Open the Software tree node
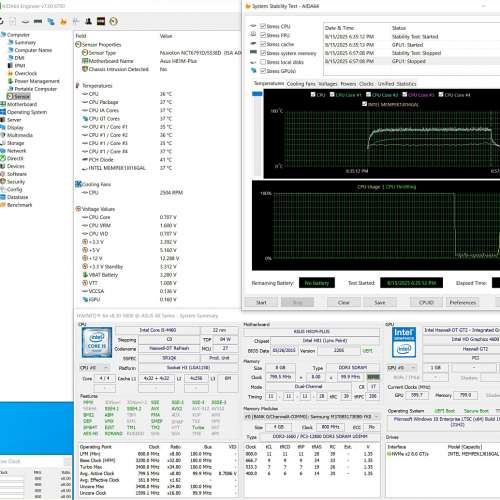 [17, 174]
